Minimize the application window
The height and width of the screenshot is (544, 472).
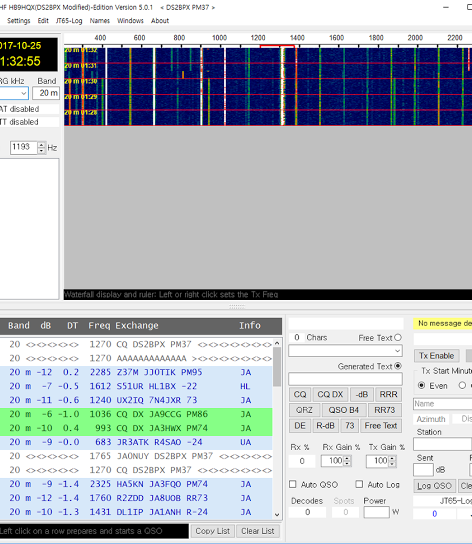pyautogui.click(x=446, y=7)
